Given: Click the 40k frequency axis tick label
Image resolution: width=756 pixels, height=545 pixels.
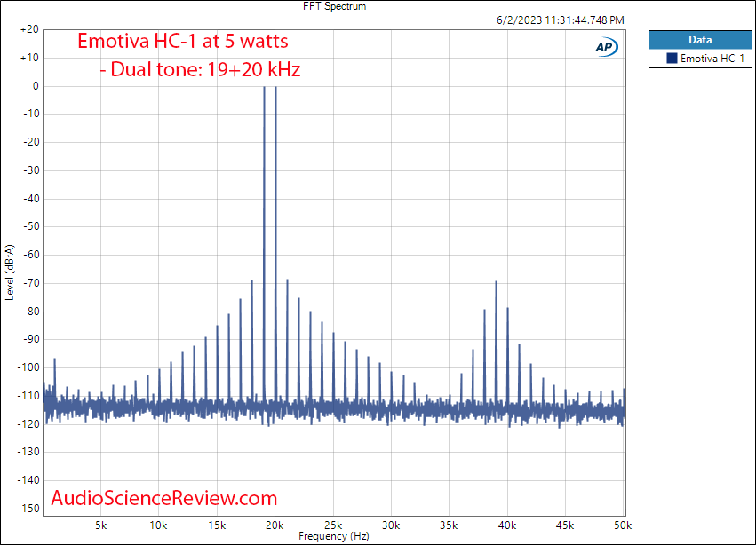Looking at the screenshot, I should pos(506,525).
